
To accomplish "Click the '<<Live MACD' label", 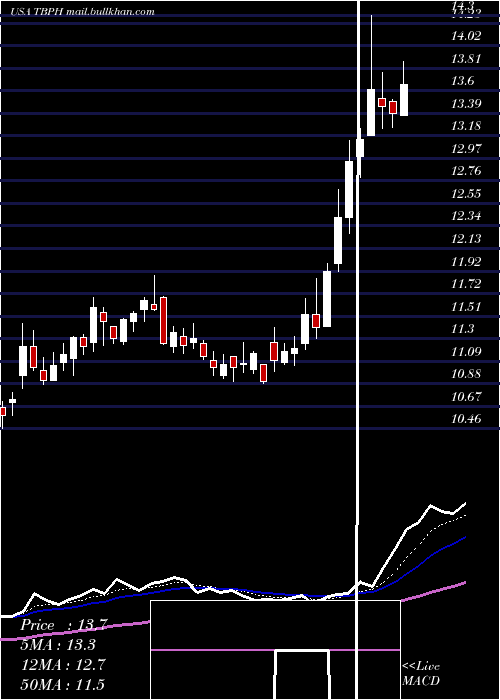I will tap(421, 673).
